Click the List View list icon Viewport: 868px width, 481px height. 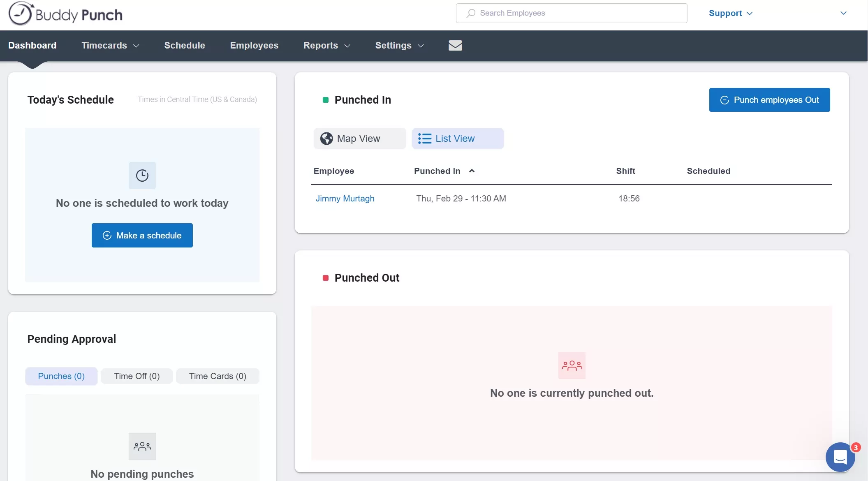[x=424, y=138]
